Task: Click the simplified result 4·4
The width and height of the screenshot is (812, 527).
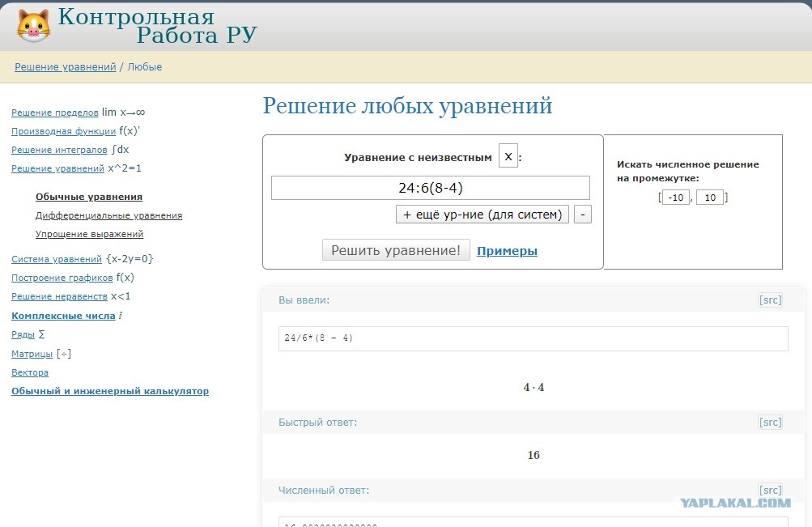Action: click(534, 387)
